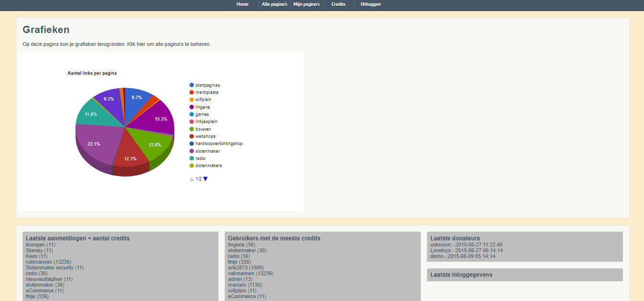Click marcelo (1136) entry
Screen dimensions: 644x301
tap(245, 285)
